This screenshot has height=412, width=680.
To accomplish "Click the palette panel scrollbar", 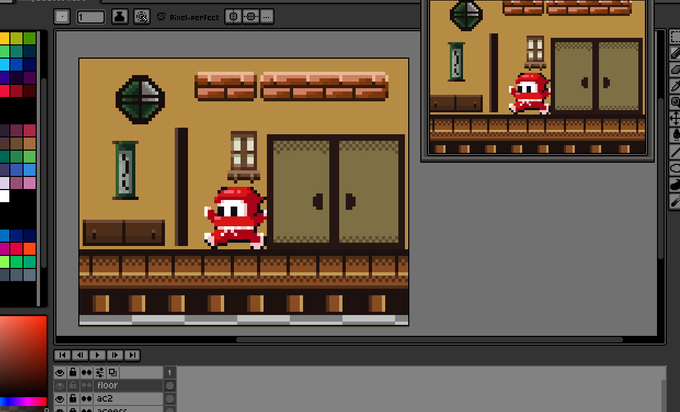I will pyautogui.click(x=43, y=173).
